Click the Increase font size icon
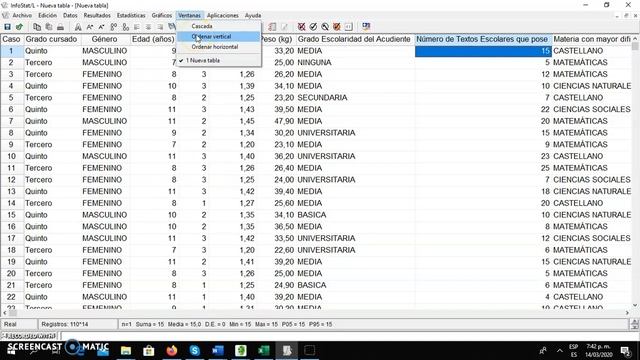The height and width of the screenshot is (360, 640). click(90, 27)
